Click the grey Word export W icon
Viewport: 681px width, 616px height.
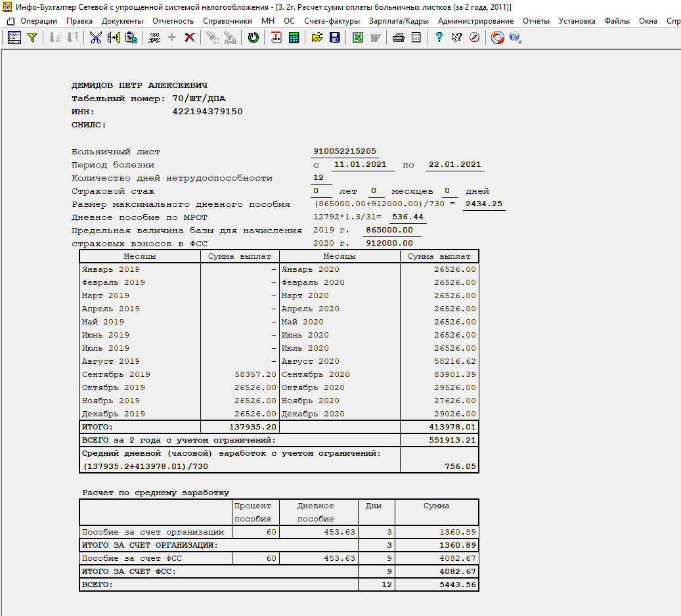pyautogui.click(x=376, y=38)
